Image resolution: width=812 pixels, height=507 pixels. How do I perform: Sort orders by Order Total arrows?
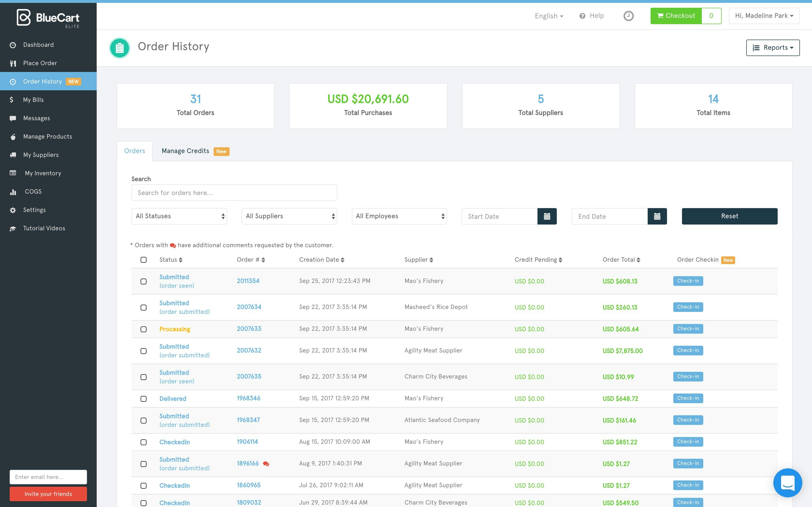[638, 260]
